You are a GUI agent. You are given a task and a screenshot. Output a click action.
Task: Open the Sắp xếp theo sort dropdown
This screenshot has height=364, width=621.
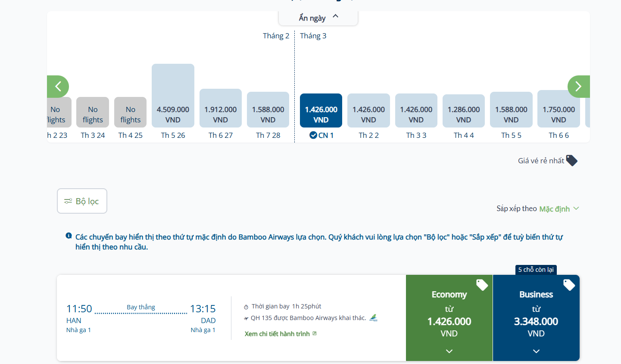tap(559, 209)
